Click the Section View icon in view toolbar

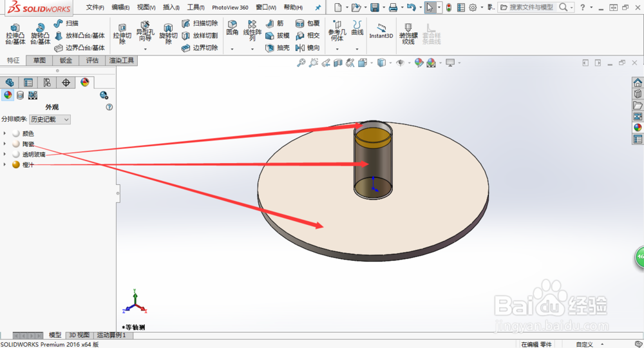pyautogui.click(x=338, y=63)
